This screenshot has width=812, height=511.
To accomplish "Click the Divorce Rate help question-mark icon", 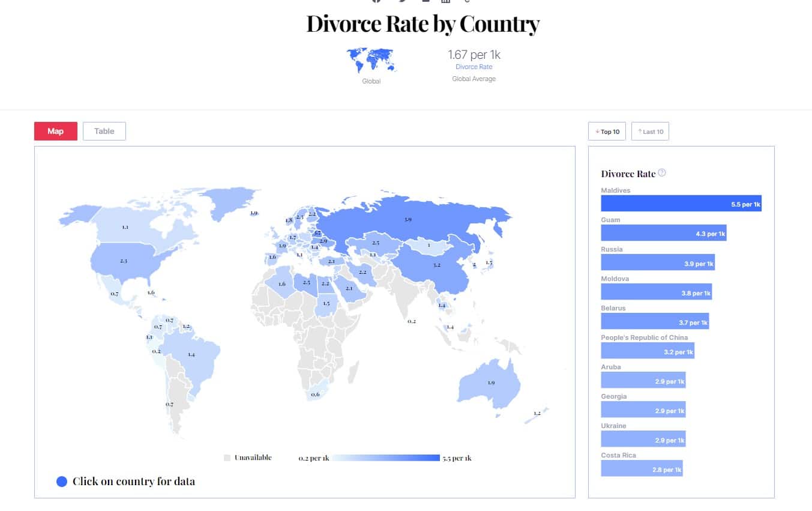I will tap(662, 173).
